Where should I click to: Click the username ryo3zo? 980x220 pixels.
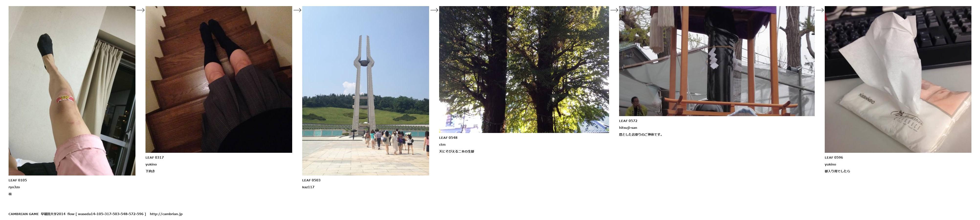tap(14, 187)
